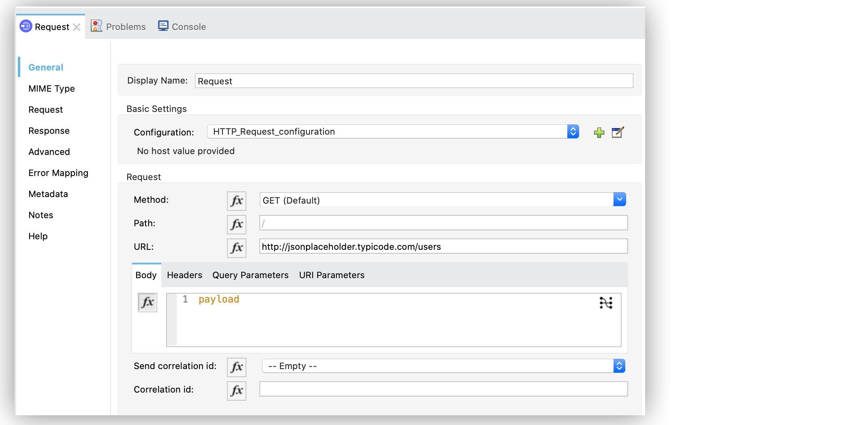Close the Request tab
The image size is (868, 425).
pyautogui.click(x=77, y=27)
